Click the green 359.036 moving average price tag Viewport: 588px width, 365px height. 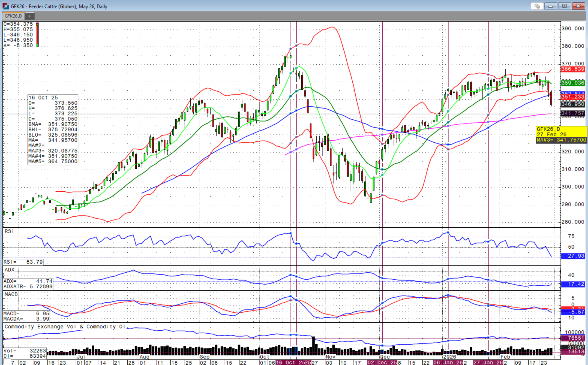click(x=573, y=83)
